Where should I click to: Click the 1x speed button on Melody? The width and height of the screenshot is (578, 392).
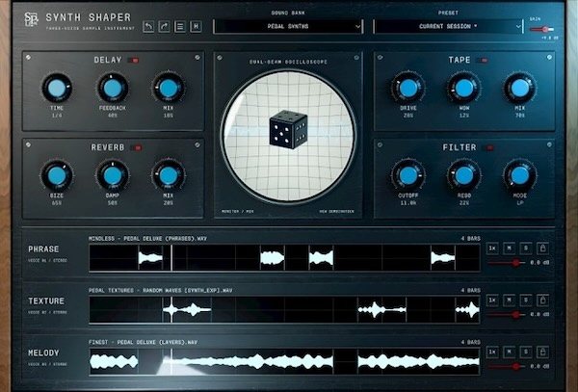click(492, 353)
